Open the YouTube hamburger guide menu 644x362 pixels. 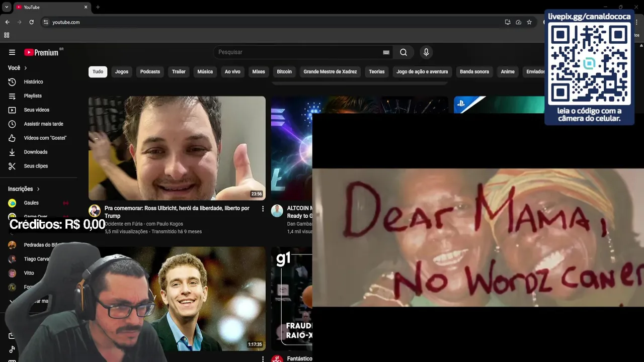12,52
